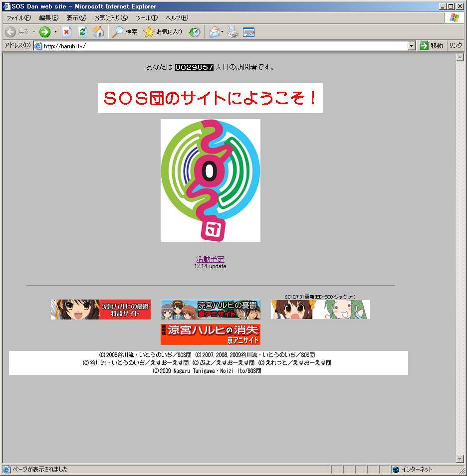The height and width of the screenshot is (476, 467).
Task: Go to Home page via house icon
Action: pos(98,32)
